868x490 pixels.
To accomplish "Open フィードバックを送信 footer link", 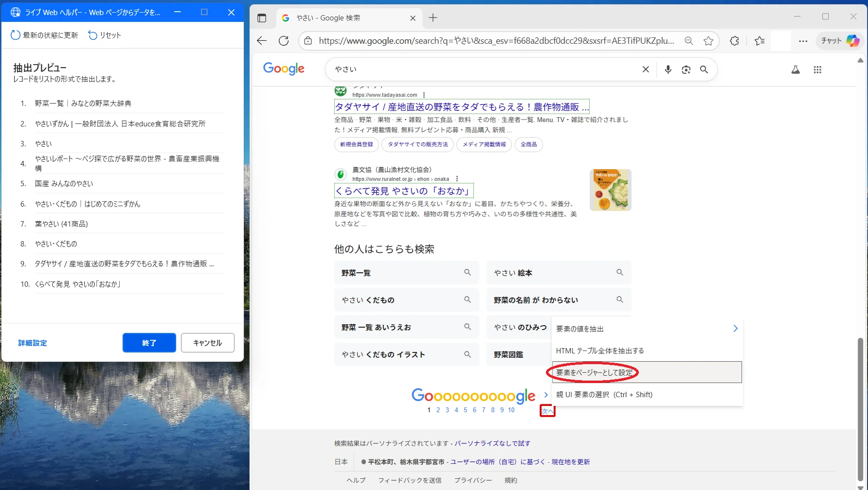I will click(x=410, y=480).
